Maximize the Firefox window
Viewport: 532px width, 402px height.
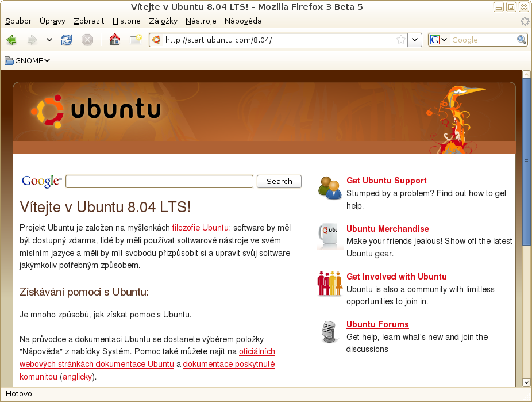click(x=511, y=7)
